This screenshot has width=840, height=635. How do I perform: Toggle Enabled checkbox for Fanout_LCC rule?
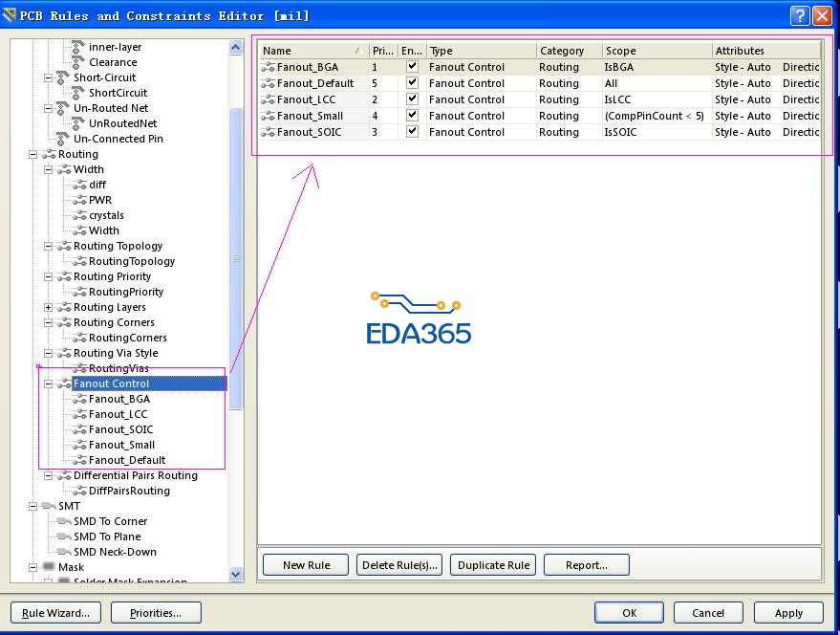click(412, 99)
